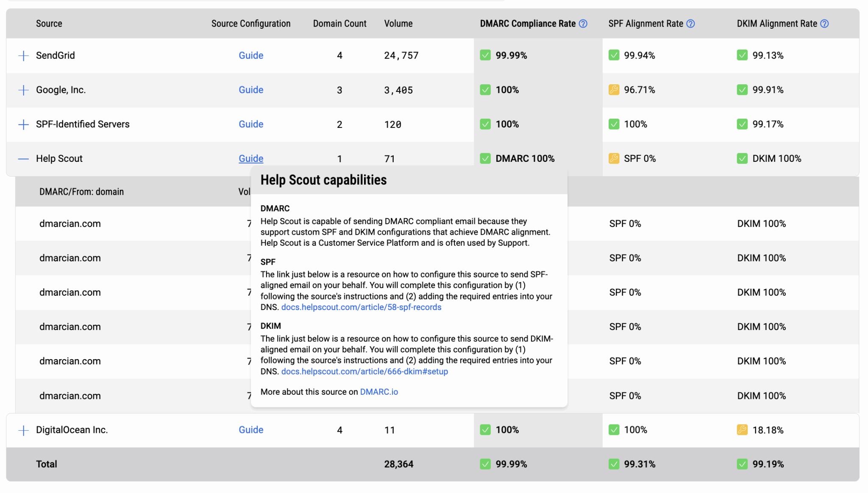The width and height of the screenshot is (868, 493).
Task: Select first dmarcian.com domain row
Action: point(70,224)
